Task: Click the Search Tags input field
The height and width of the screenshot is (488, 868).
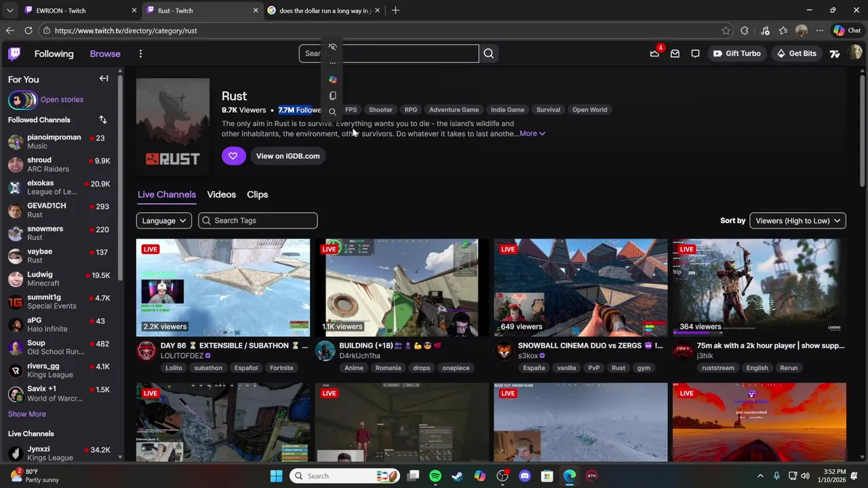Action: point(258,220)
